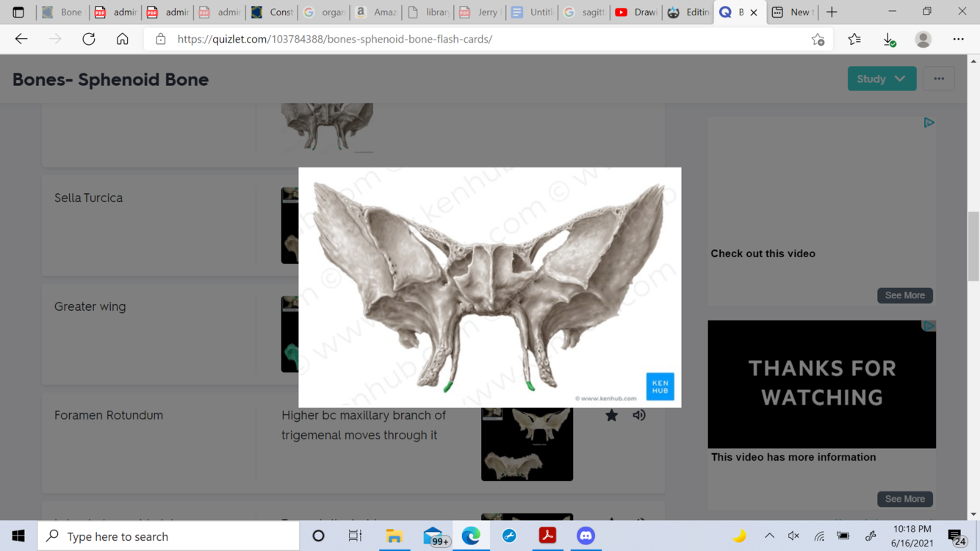Click the scrollbar down arrow
Viewport: 980px width, 551px height.
click(973, 514)
